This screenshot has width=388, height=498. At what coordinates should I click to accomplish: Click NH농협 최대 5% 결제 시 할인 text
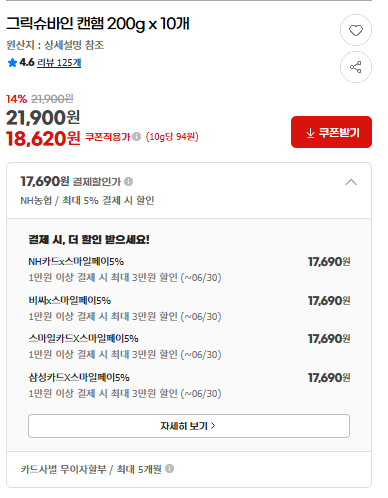tap(87, 200)
